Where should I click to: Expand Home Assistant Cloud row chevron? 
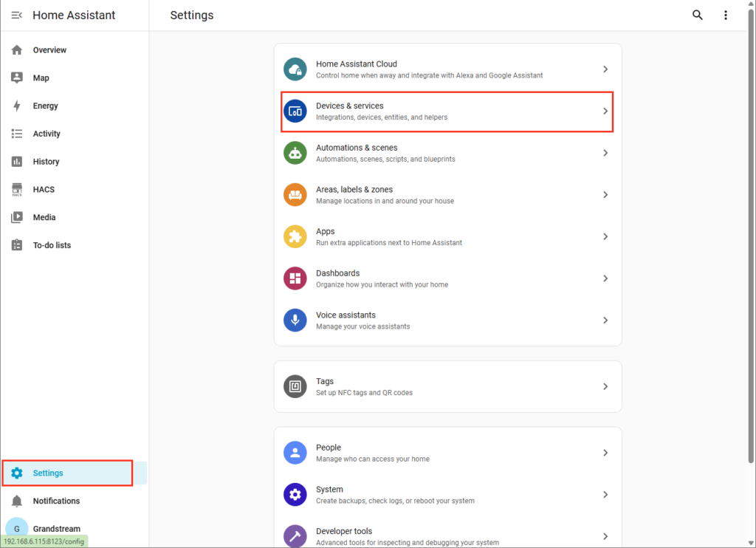tap(605, 69)
